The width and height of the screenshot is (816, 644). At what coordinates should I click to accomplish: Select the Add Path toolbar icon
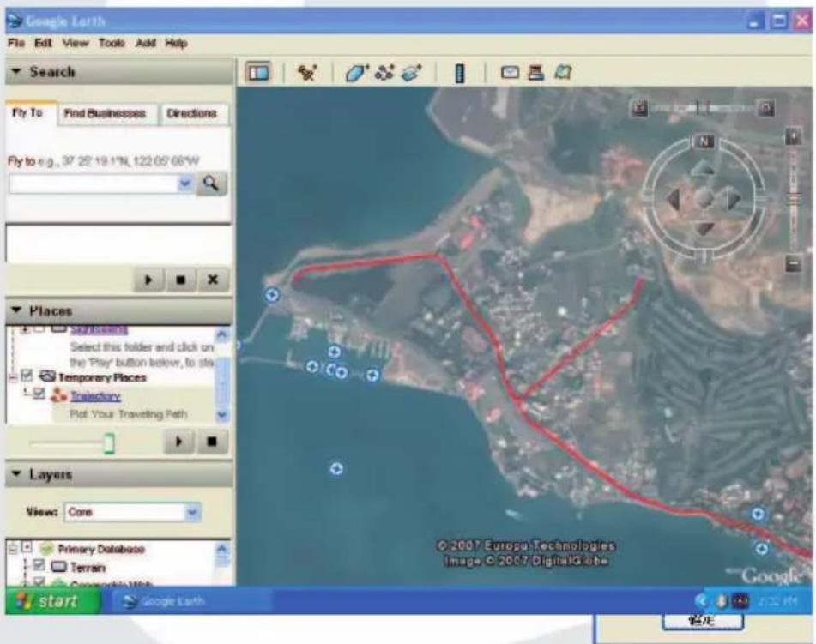click(384, 72)
